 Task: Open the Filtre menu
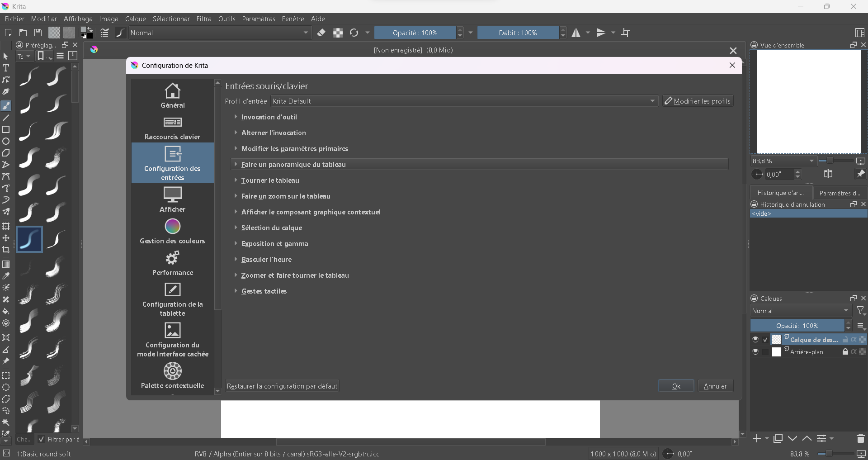click(x=203, y=19)
